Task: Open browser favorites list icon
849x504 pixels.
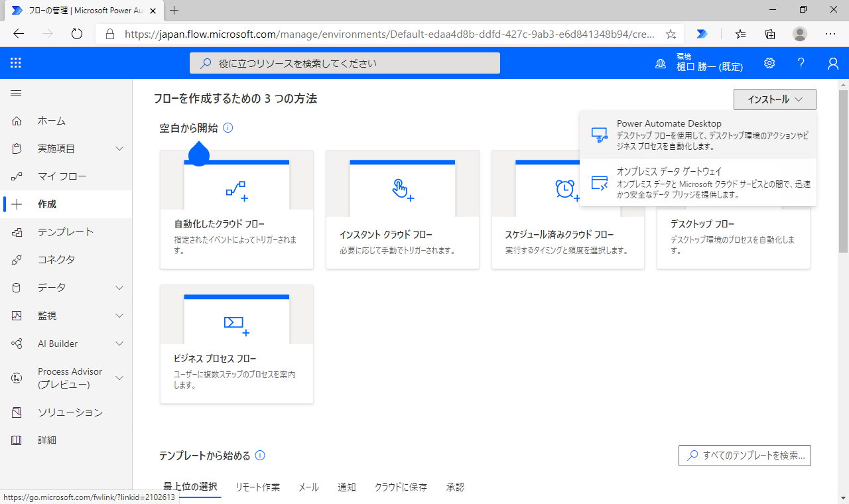Action: 740,34
